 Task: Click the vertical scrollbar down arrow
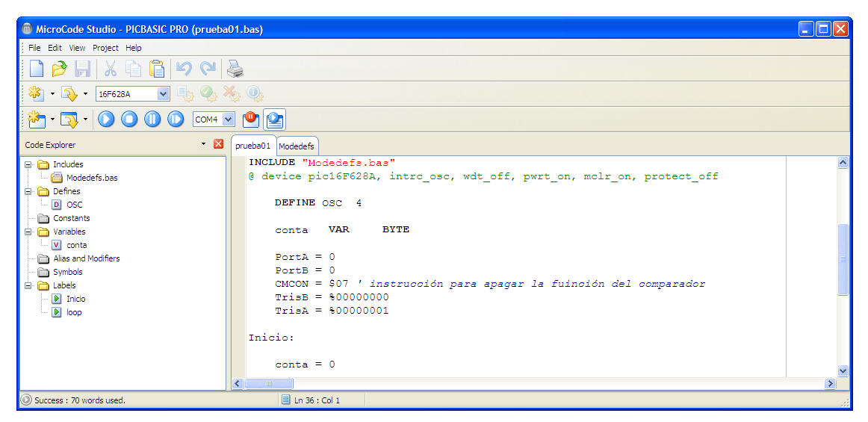(843, 371)
